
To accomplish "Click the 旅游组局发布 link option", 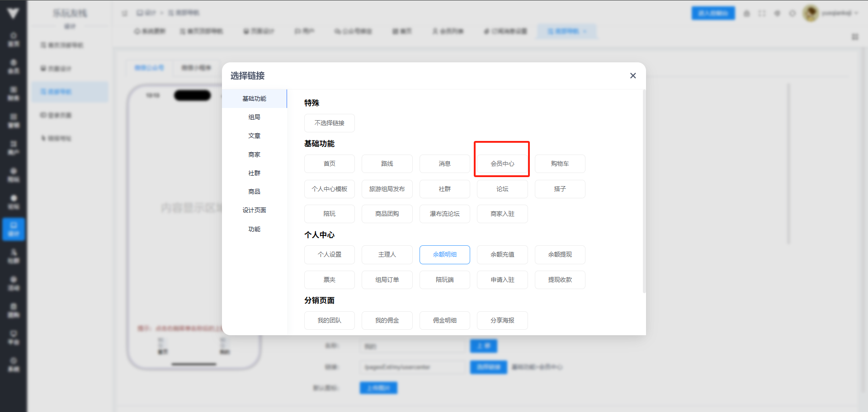I will point(387,189).
